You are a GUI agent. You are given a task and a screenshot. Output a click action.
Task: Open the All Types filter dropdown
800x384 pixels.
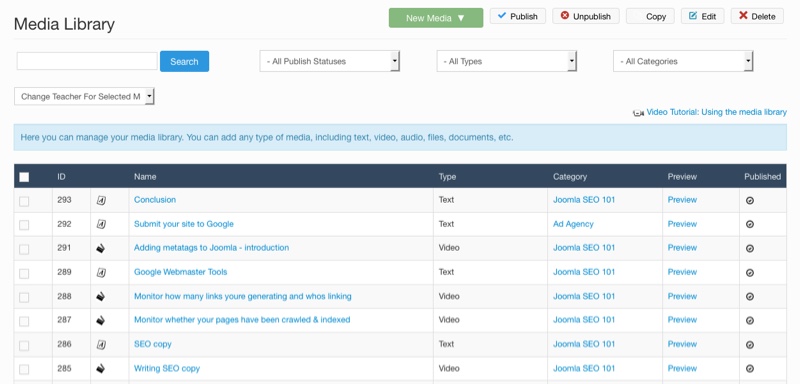(x=507, y=61)
